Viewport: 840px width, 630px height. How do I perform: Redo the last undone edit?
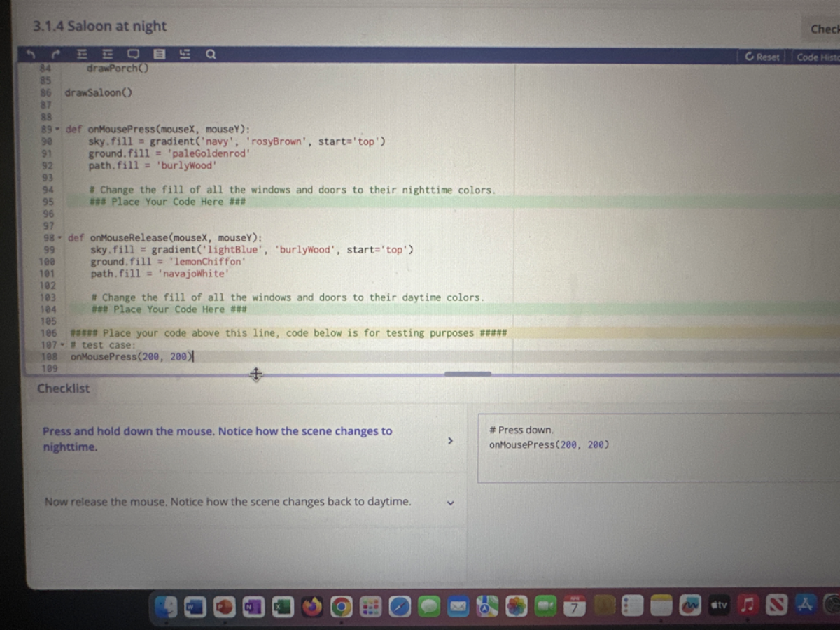coord(57,55)
